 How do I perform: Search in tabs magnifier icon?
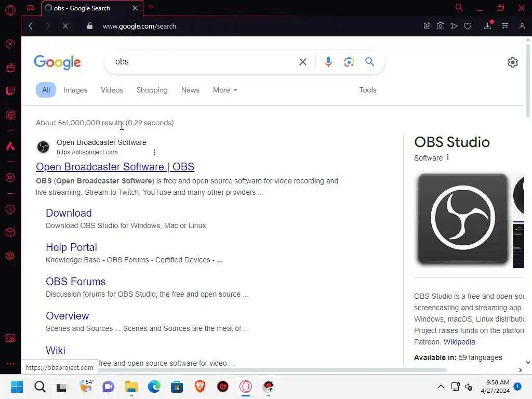click(459, 7)
